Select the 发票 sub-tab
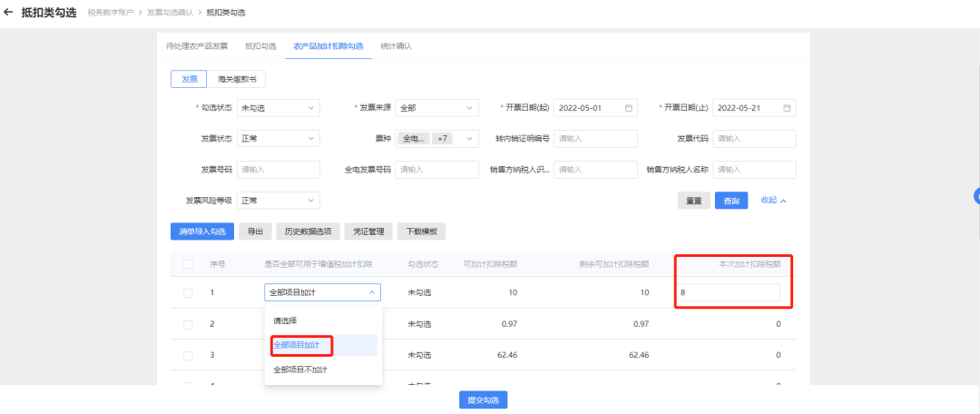 [190, 79]
